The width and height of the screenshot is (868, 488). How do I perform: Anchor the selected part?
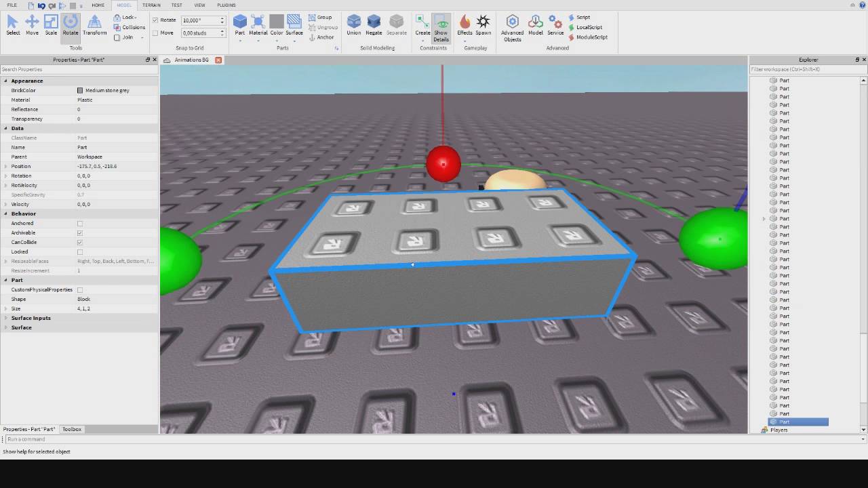[x=321, y=37]
